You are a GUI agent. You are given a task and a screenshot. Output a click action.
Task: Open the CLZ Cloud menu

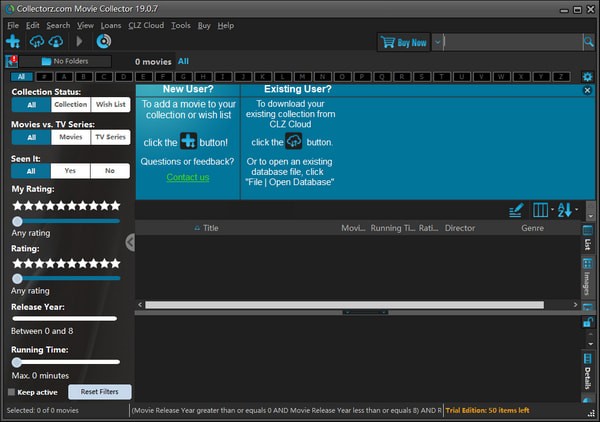point(146,25)
